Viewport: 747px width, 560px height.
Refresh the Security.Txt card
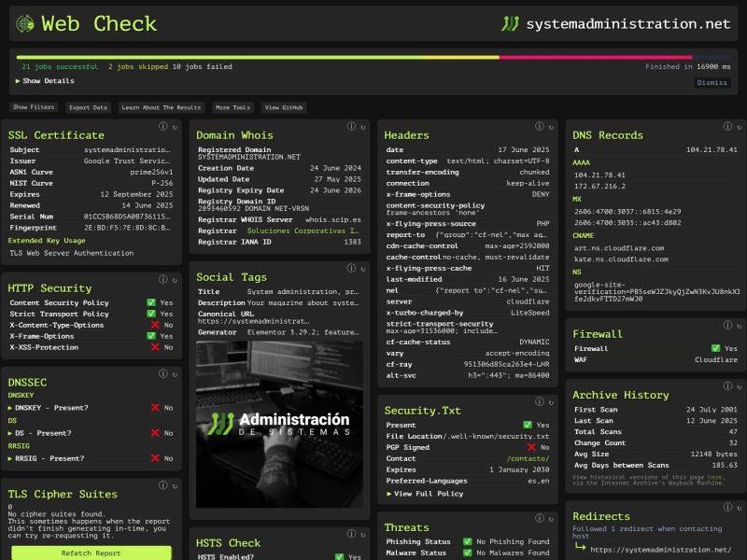(551, 402)
